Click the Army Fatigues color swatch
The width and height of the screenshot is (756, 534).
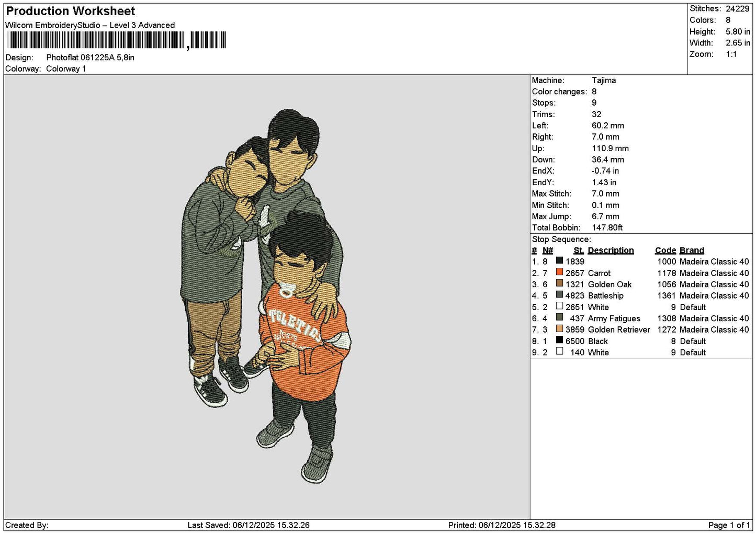(559, 317)
